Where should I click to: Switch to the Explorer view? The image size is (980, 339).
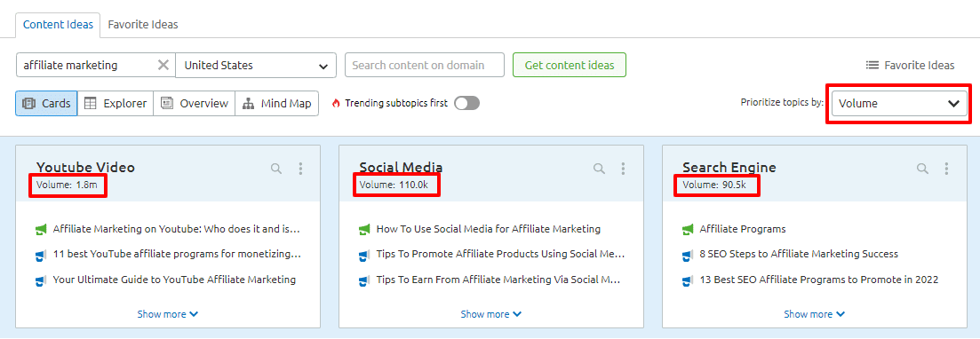116,104
